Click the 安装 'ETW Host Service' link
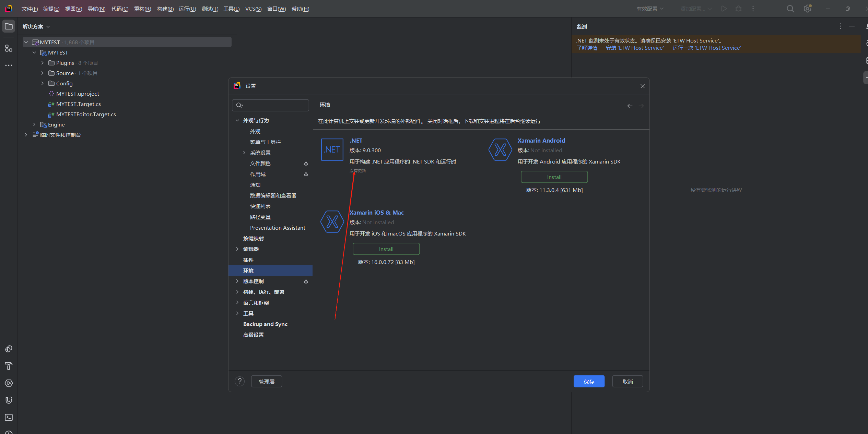Viewport: 868px width, 434px height. [634, 48]
